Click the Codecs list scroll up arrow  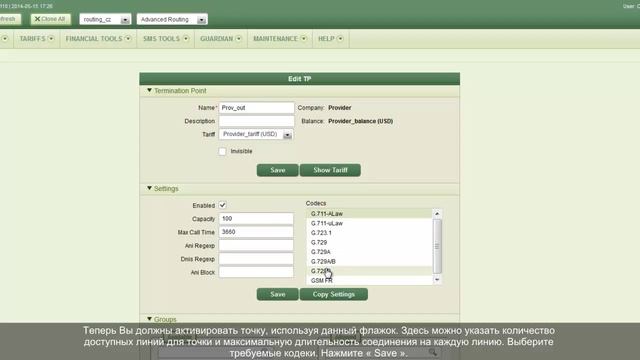pos(437,213)
